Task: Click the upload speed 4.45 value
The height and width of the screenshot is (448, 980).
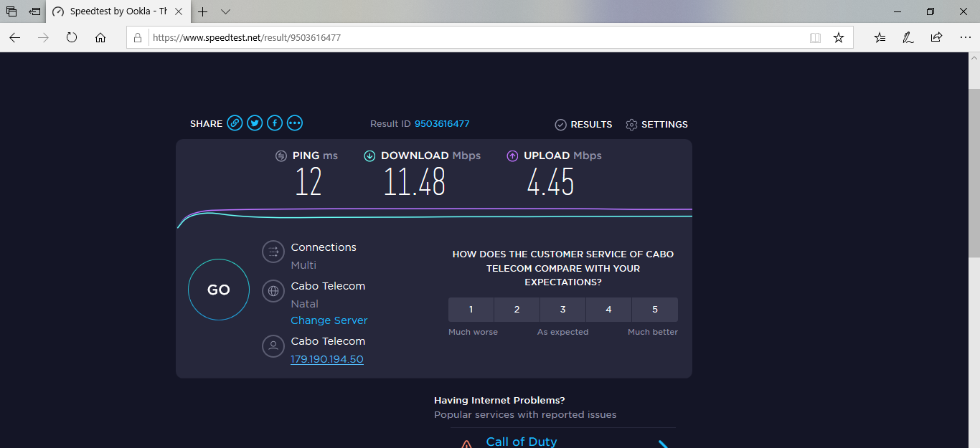Action: (550, 181)
